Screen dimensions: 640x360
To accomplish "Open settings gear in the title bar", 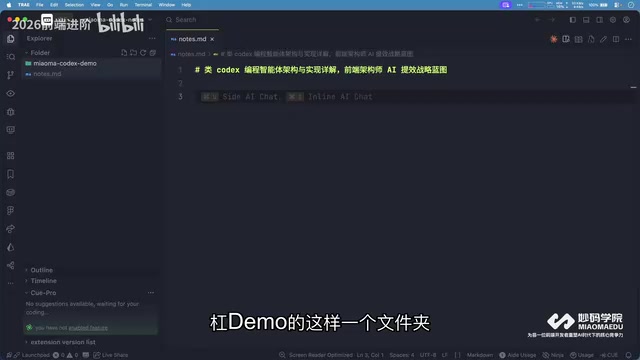I will coord(613,20).
